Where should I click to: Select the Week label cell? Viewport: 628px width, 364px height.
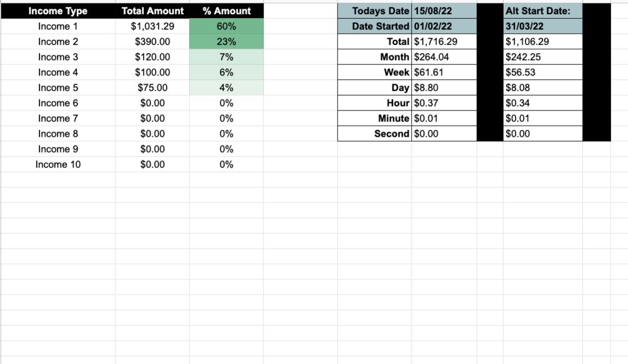tap(375, 72)
